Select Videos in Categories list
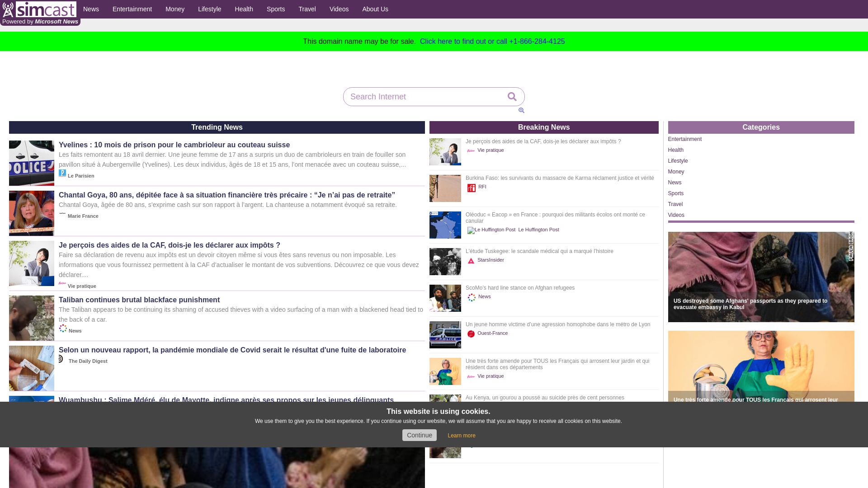The height and width of the screenshot is (488, 868). (x=676, y=215)
